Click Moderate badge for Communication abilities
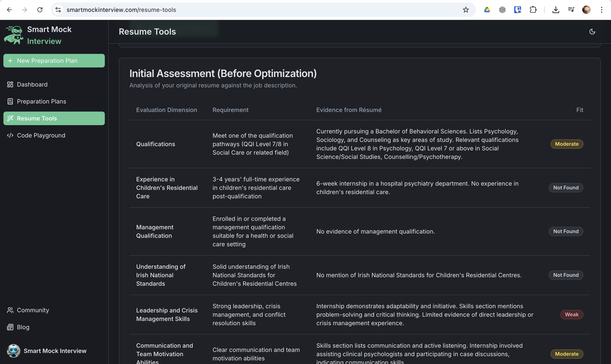The image size is (611, 364). click(567, 354)
